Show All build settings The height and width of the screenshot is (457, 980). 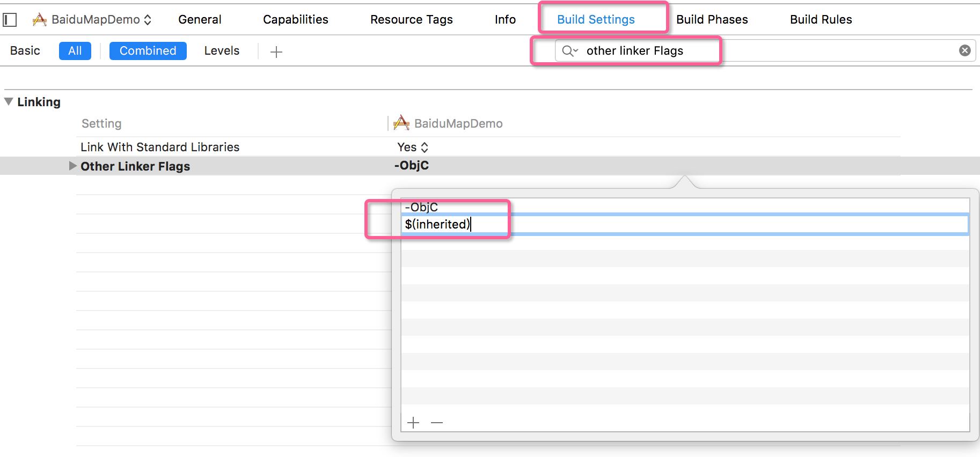[x=75, y=51]
